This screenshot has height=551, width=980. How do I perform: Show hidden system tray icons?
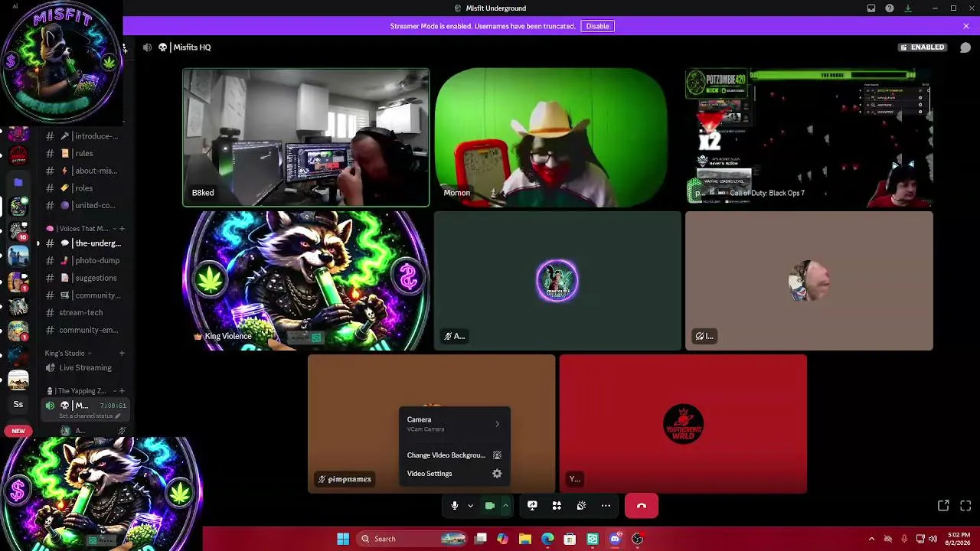pyautogui.click(x=871, y=539)
